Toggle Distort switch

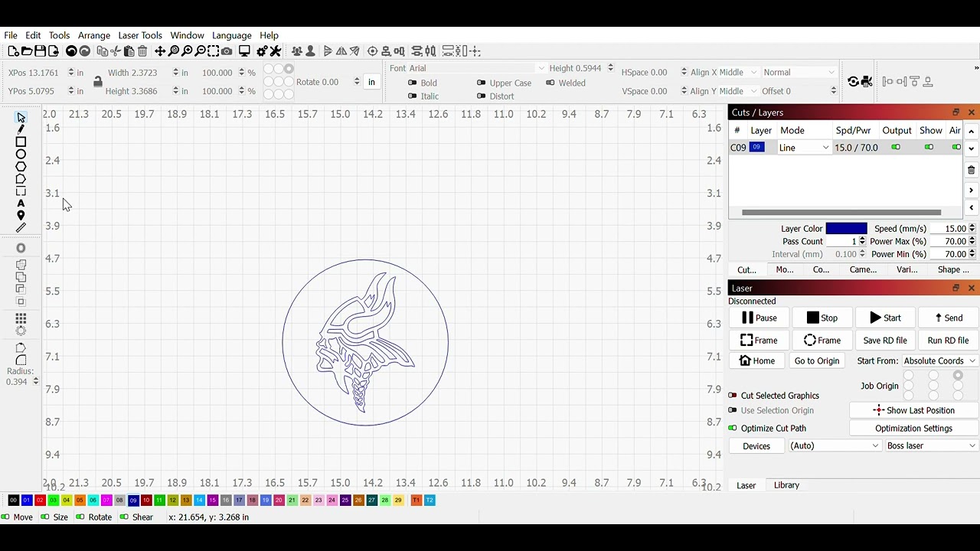tap(481, 96)
